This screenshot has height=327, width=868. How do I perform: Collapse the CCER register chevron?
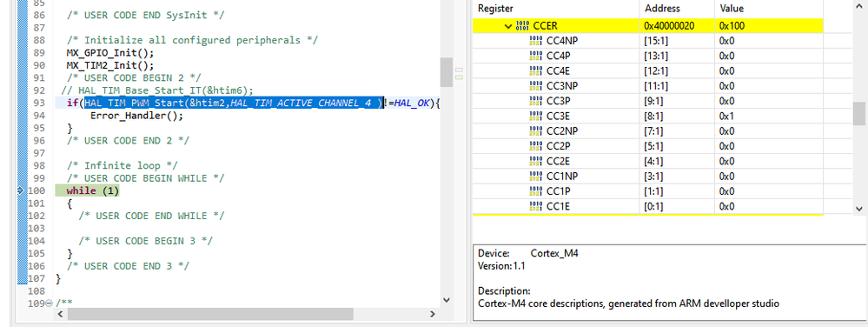509,25
